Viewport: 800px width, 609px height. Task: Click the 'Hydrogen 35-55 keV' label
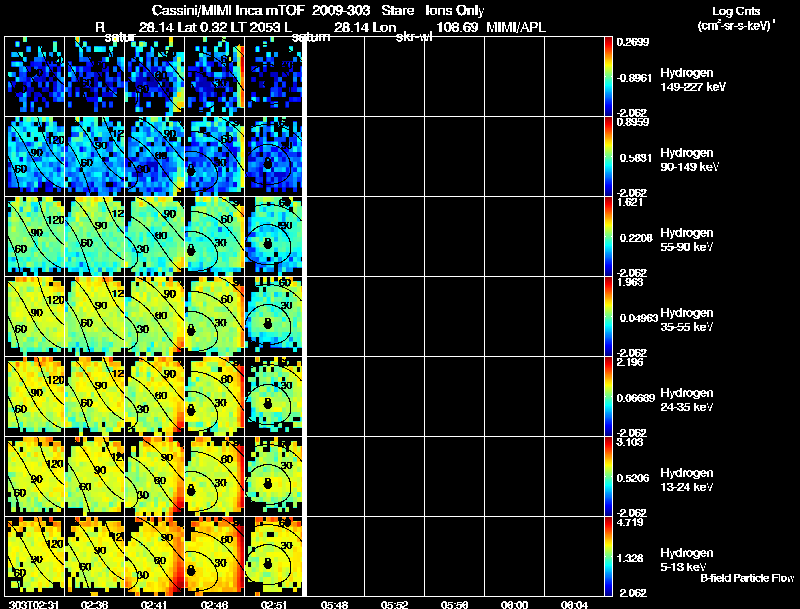coord(687,320)
